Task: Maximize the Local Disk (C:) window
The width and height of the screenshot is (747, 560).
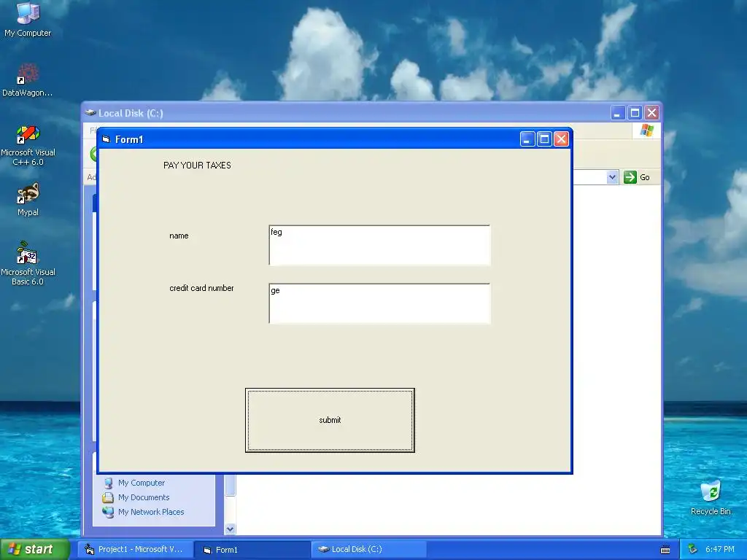Action: click(x=635, y=113)
